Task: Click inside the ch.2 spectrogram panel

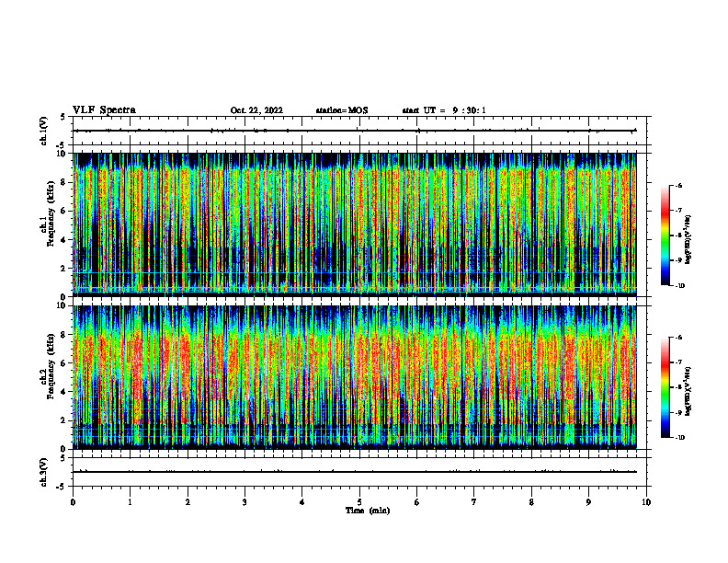Action: (355, 377)
